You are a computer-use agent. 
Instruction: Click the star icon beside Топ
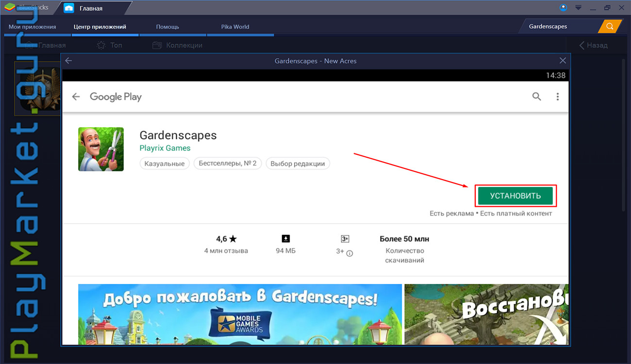pos(101,45)
